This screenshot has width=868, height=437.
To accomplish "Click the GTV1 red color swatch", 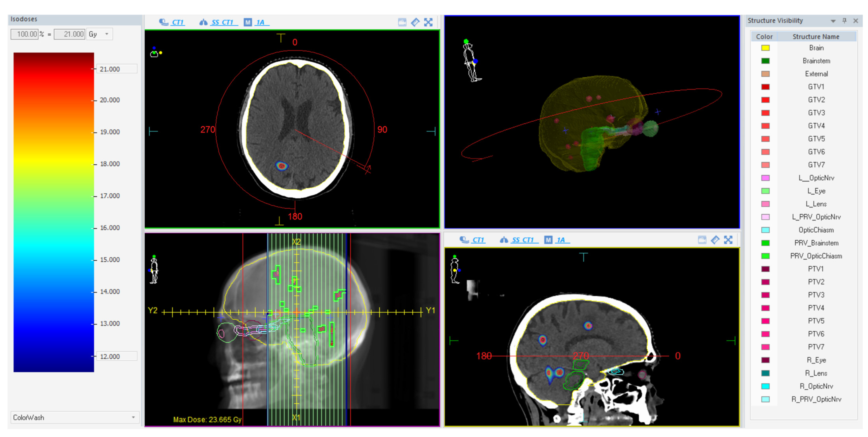I will (x=765, y=87).
